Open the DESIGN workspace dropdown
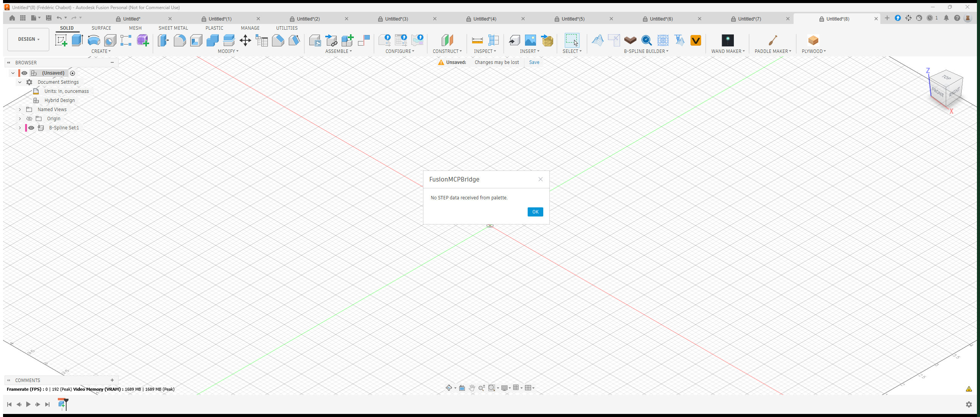This screenshot has height=417, width=980. (x=29, y=39)
